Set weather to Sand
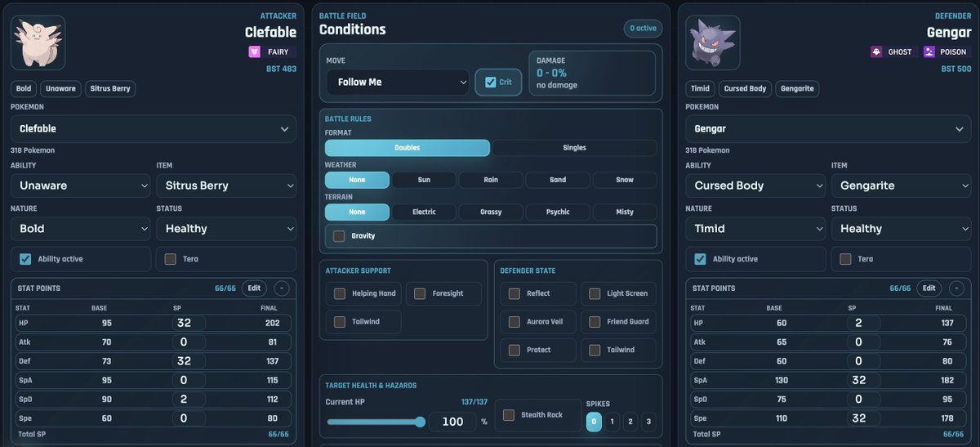This screenshot has width=980, height=447. pos(558,180)
